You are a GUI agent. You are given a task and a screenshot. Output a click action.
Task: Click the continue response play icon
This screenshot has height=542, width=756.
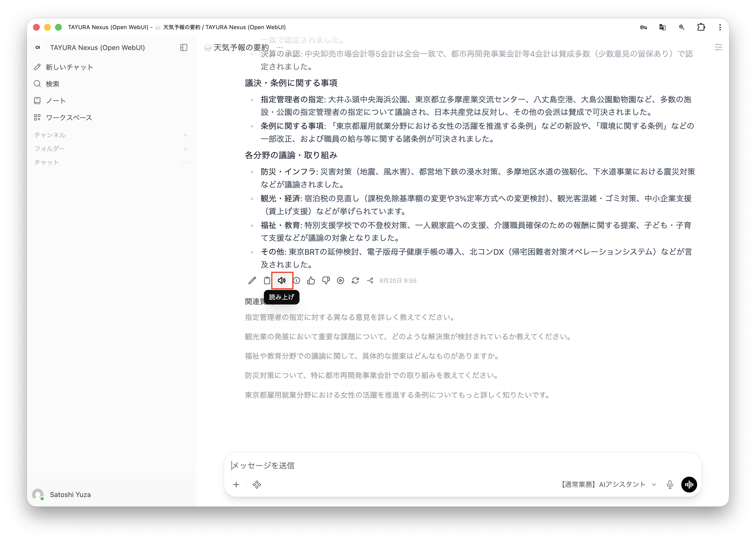[x=340, y=281]
